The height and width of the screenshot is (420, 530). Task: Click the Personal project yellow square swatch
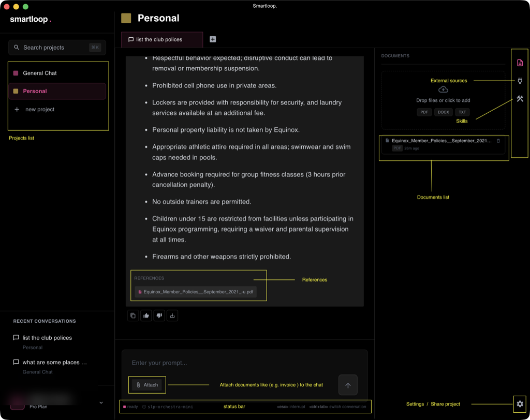coord(16,91)
